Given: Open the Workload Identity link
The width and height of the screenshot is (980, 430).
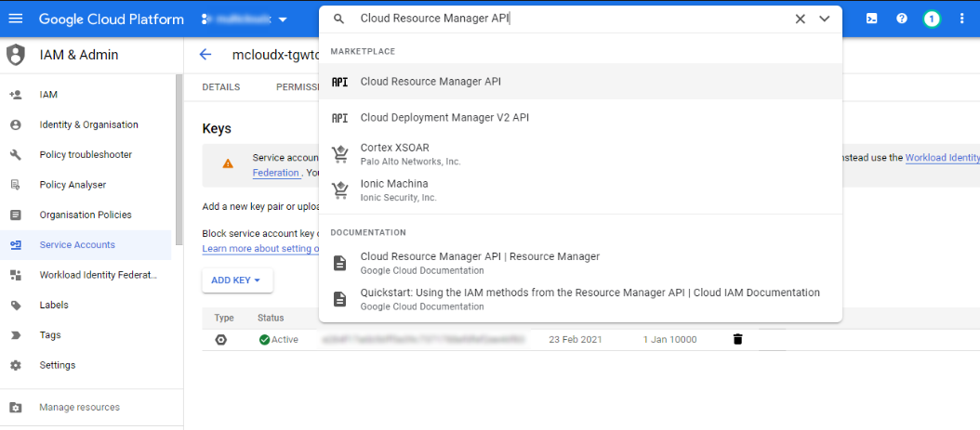Looking at the screenshot, I should [x=941, y=158].
